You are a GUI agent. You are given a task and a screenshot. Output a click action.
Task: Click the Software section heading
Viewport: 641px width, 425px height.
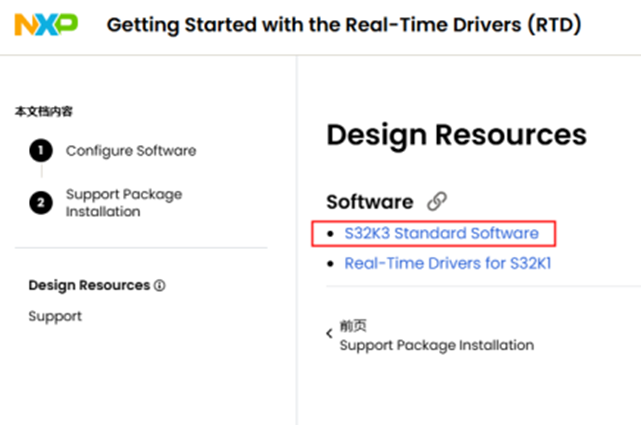point(370,202)
